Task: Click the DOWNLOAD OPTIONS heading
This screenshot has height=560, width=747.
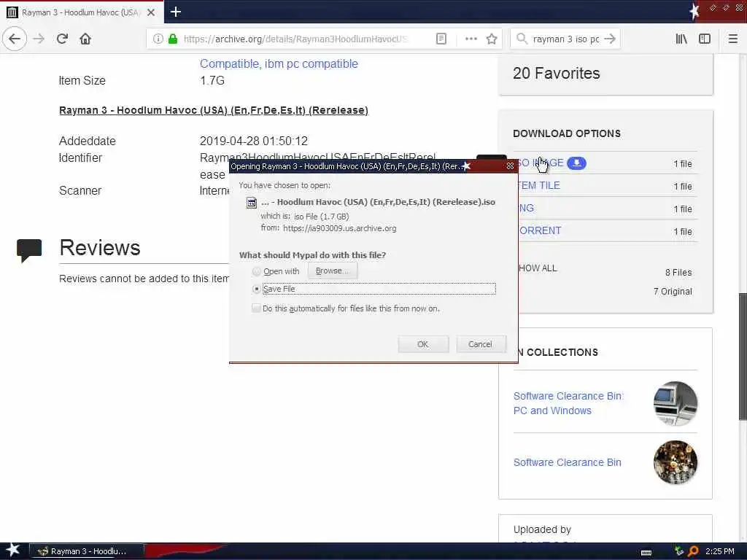Action: 567,133
